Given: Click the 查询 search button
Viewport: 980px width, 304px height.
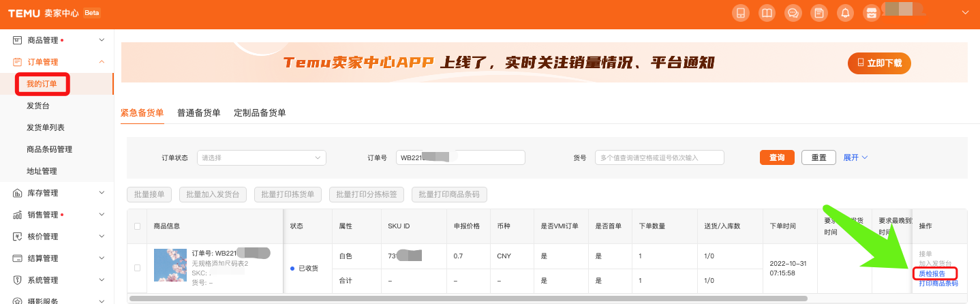Looking at the screenshot, I should (x=777, y=157).
